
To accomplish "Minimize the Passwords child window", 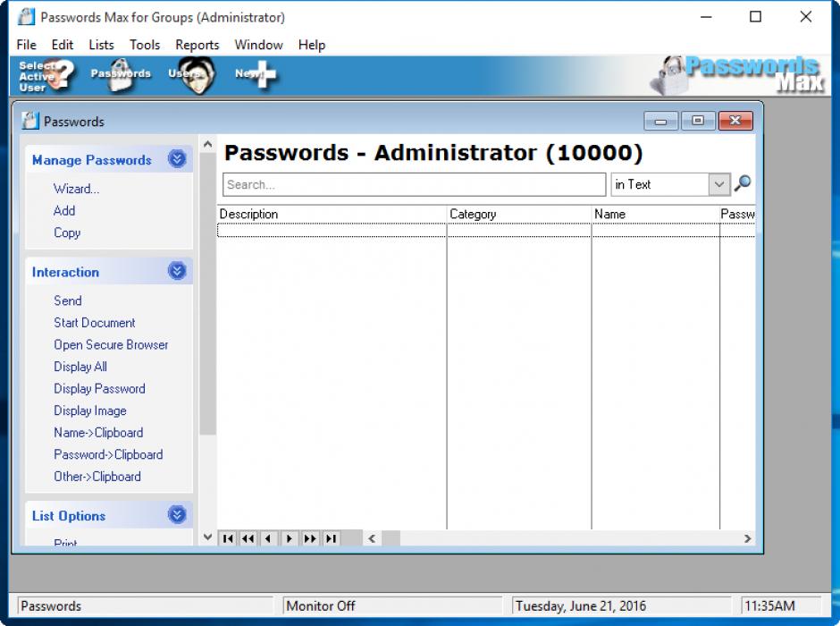I will coord(661,121).
